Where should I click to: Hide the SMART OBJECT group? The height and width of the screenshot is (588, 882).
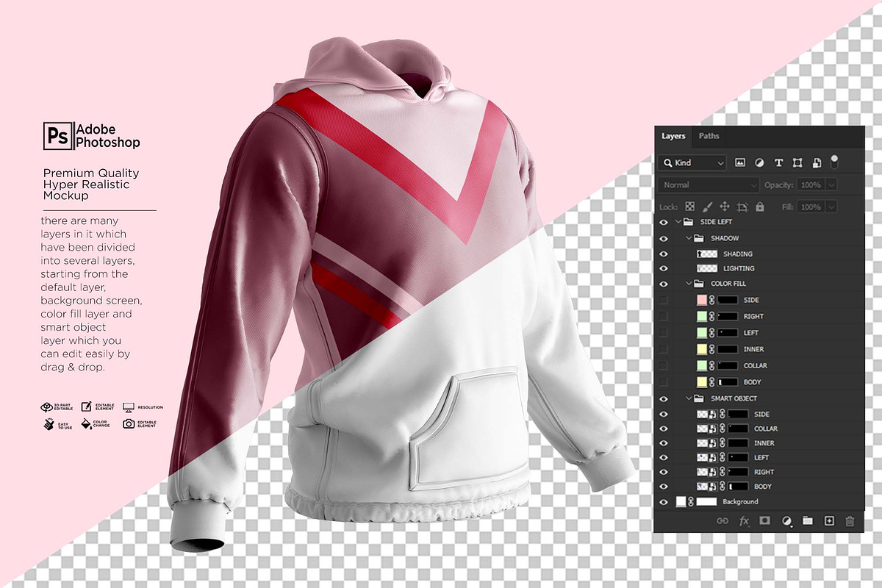coord(664,398)
